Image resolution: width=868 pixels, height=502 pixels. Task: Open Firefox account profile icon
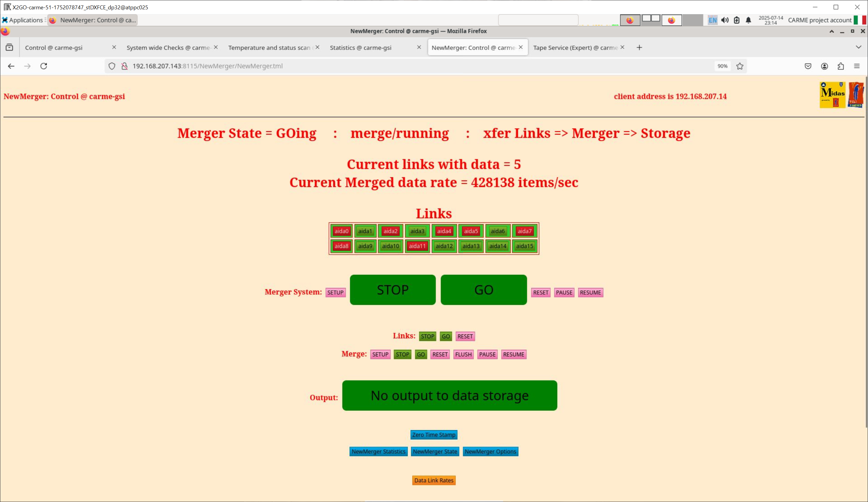click(x=824, y=66)
